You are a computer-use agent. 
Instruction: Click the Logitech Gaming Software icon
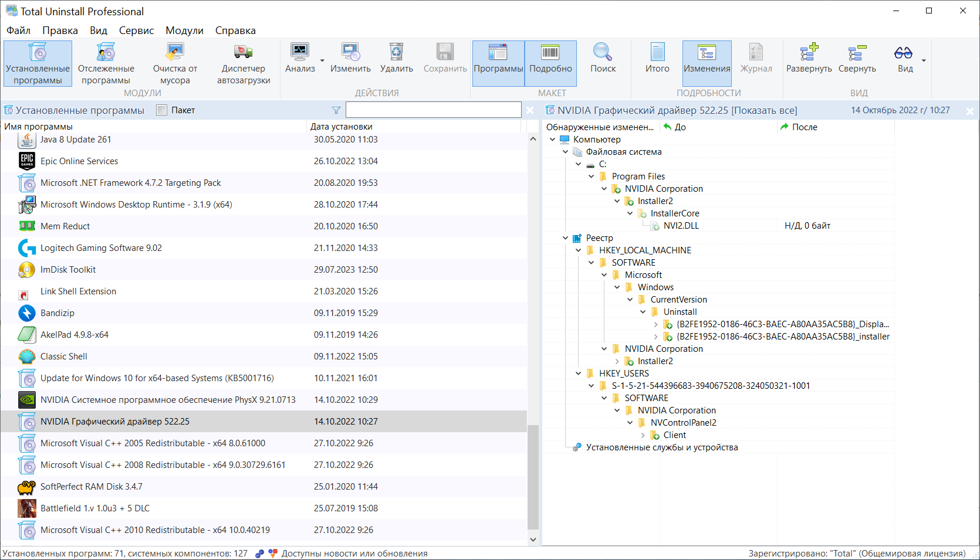[27, 248]
